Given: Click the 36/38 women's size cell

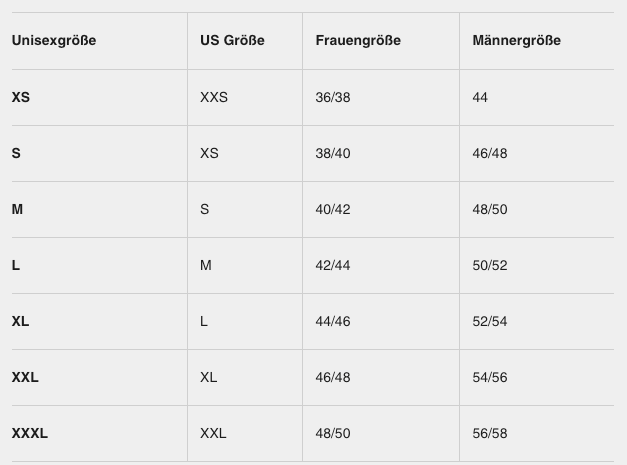Looking at the screenshot, I should (333, 98).
